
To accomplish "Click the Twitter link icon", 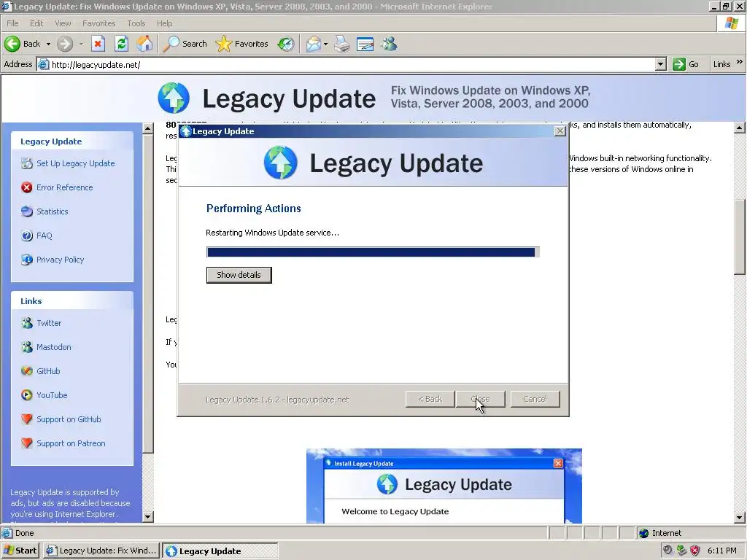I will pos(27,323).
